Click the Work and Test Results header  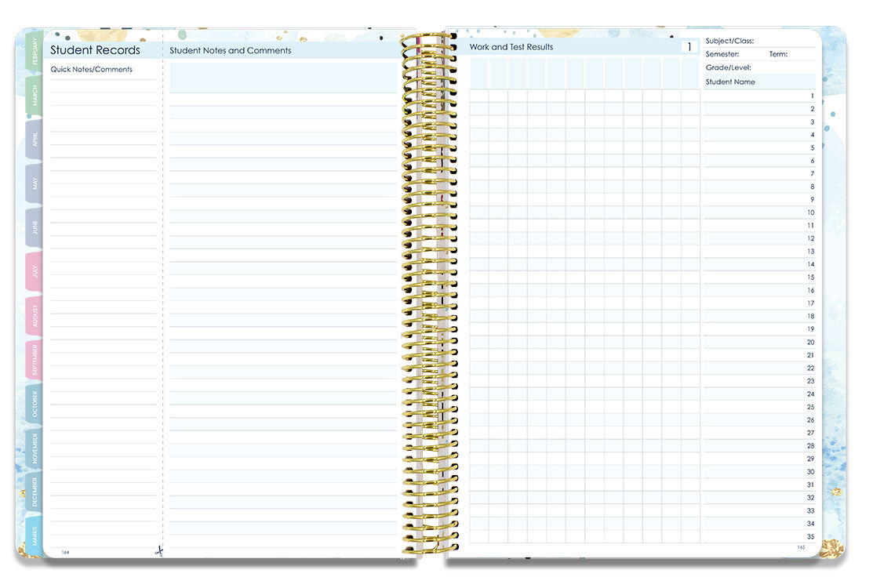pyautogui.click(x=511, y=47)
